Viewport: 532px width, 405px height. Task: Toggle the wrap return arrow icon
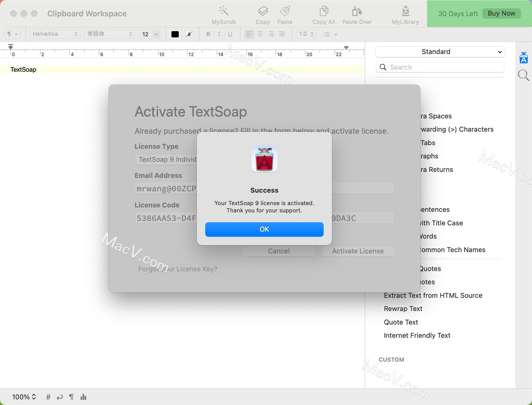tap(60, 397)
